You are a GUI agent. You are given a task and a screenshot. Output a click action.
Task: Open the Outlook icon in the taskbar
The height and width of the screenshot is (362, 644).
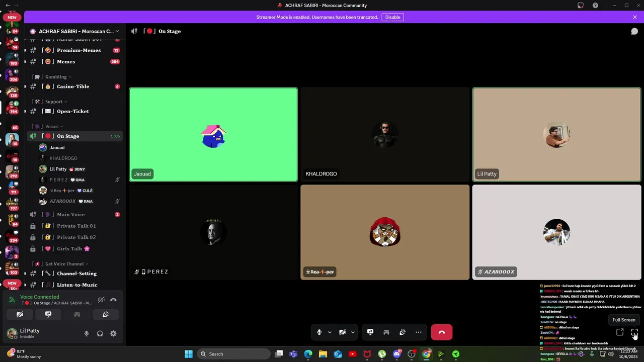coord(338,354)
